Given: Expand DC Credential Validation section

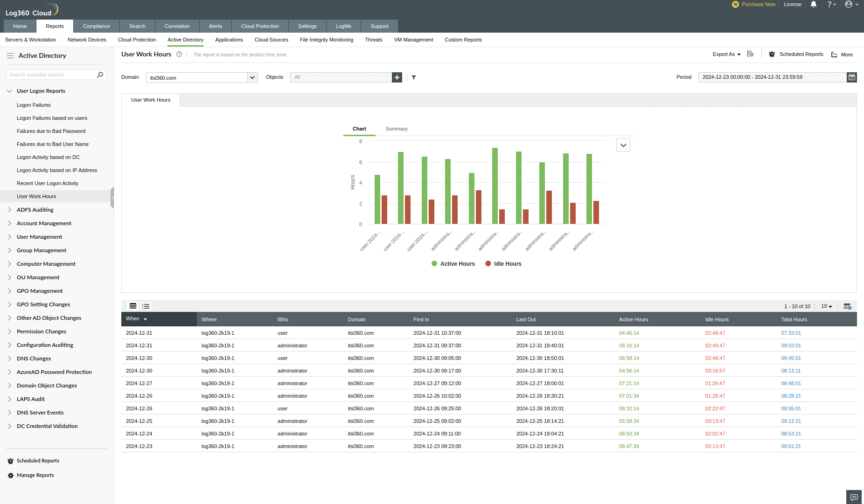Looking at the screenshot, I should (x=9, y=427).
